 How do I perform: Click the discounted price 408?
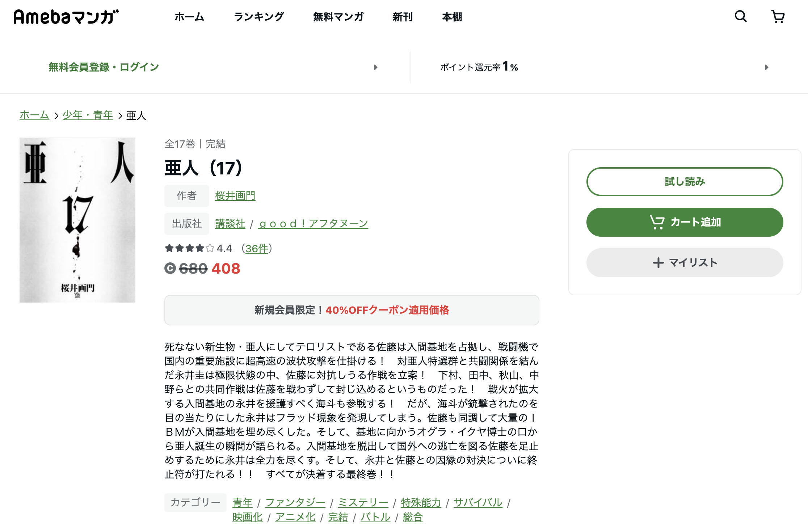226,269
